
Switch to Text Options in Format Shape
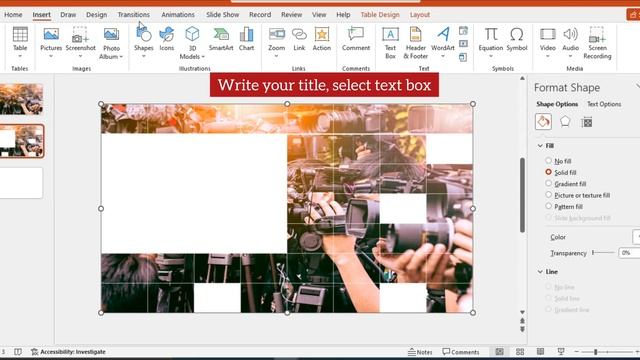coord(604,104)
